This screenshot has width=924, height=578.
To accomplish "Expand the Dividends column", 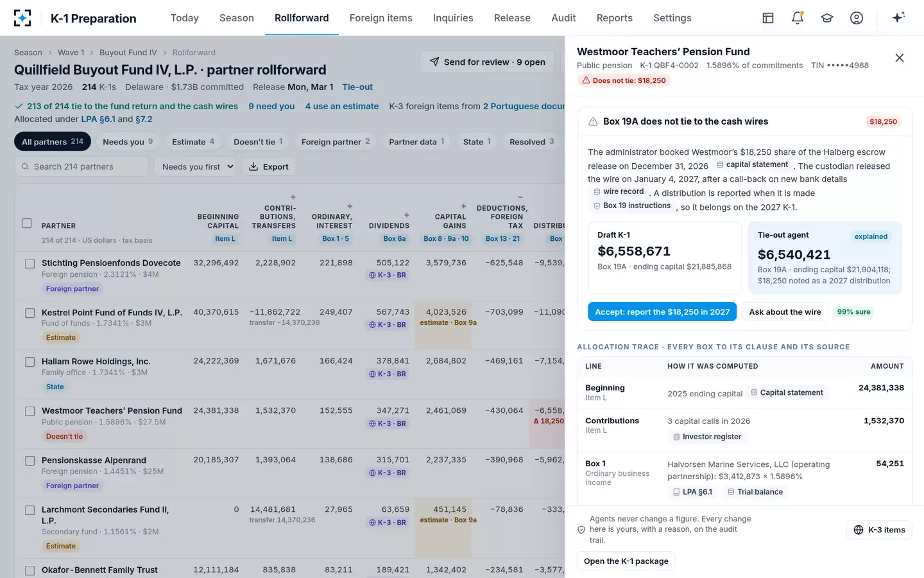I will pos(407,215).
